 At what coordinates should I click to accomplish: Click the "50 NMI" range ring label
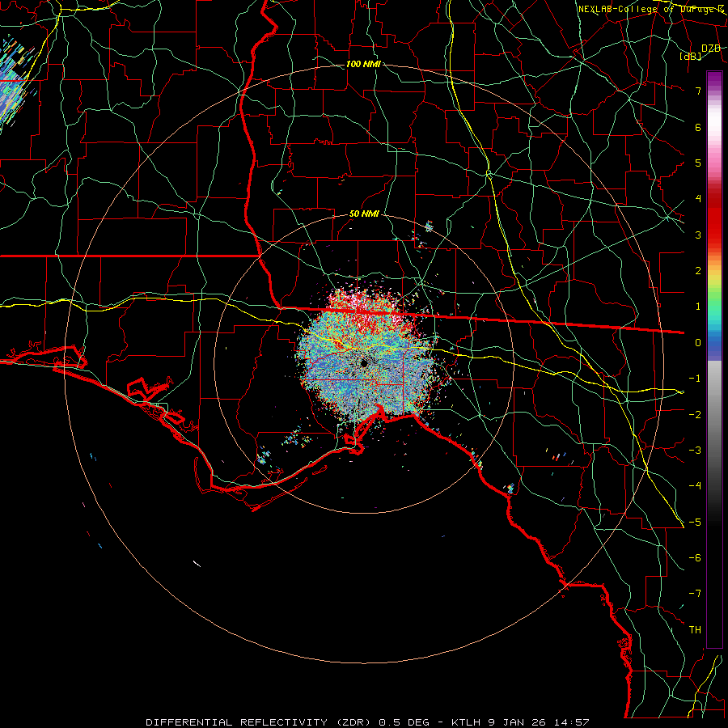point(364,214)
